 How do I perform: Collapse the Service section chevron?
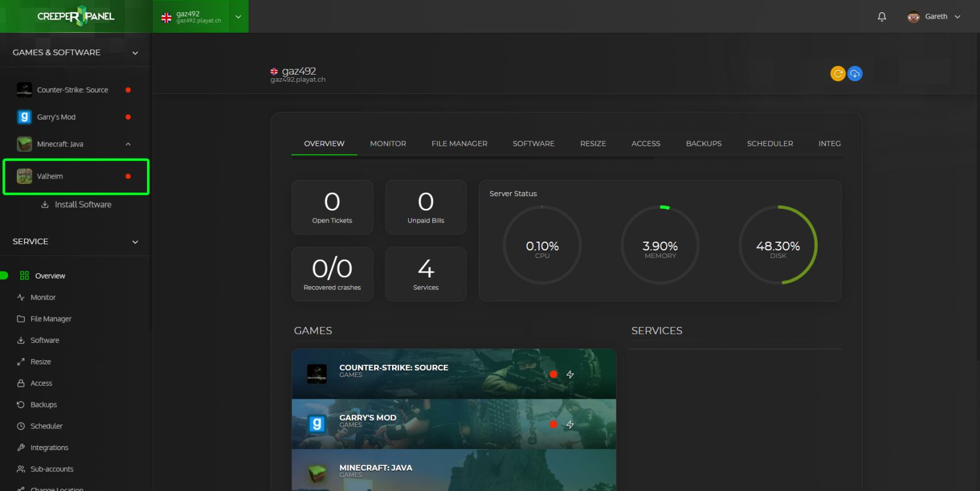[135, 242]
